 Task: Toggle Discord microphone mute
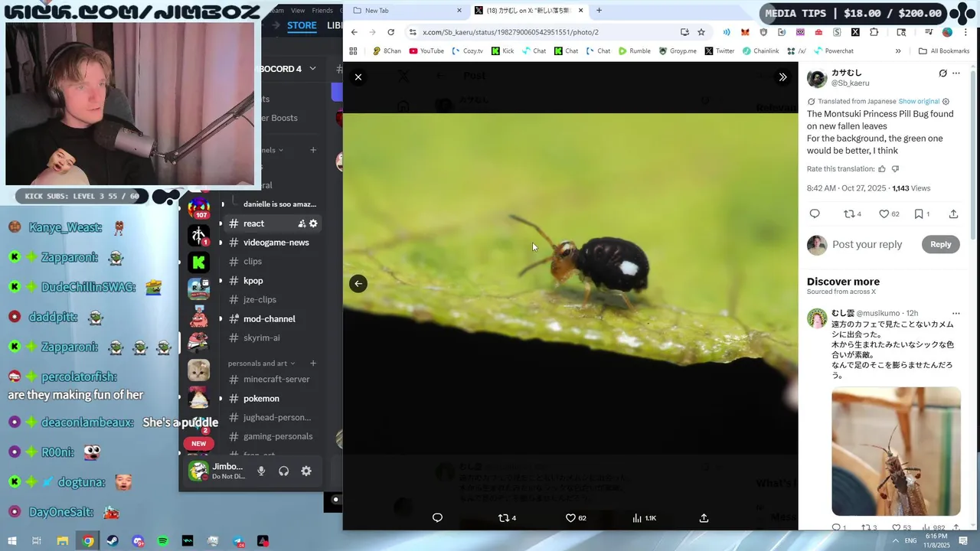pos(261,471)
